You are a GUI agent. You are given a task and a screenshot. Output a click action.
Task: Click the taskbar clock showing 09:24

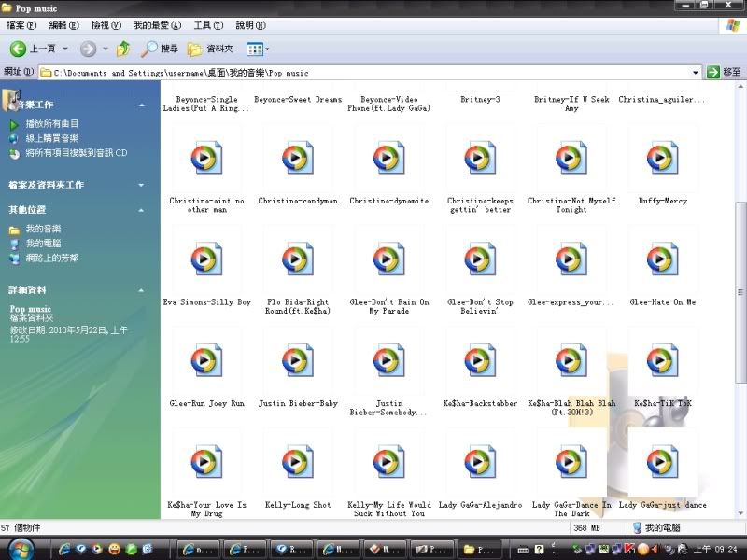[715, 549]
